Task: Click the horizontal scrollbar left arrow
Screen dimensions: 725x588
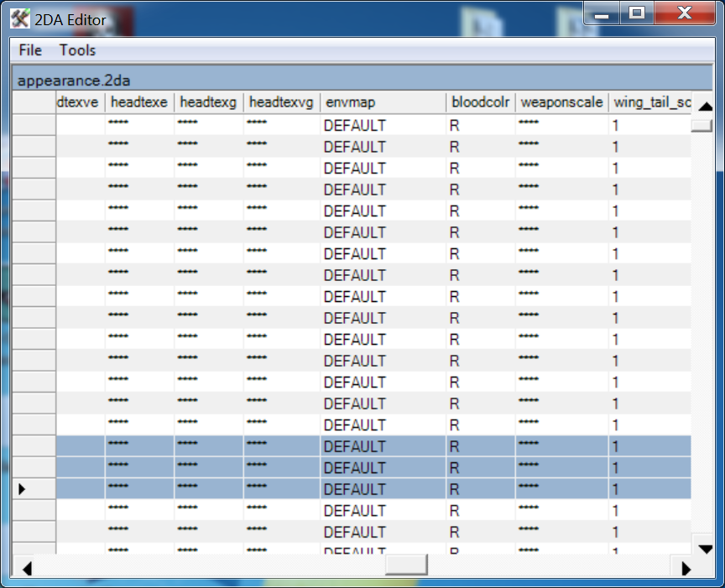Action: click(27, 568)
